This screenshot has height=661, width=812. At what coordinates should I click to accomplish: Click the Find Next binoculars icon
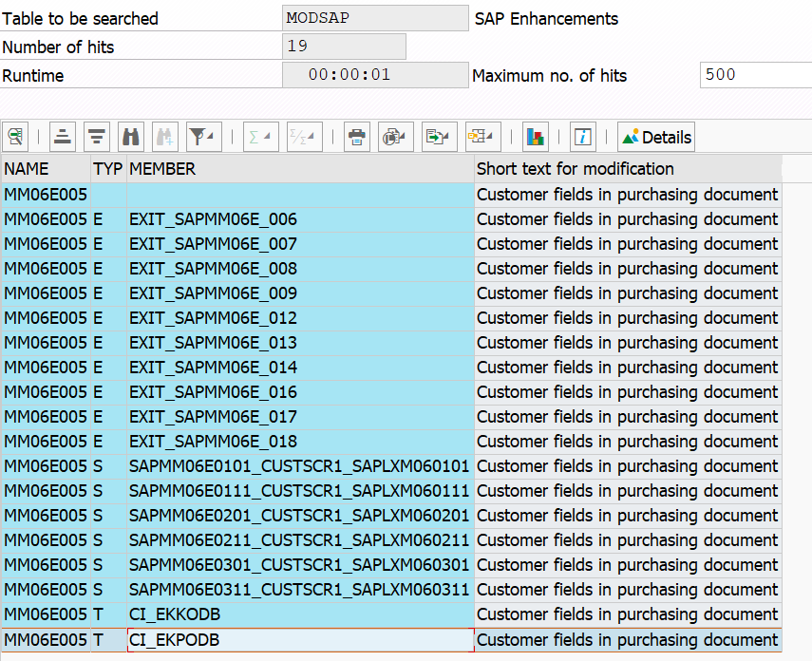(165, 137)
